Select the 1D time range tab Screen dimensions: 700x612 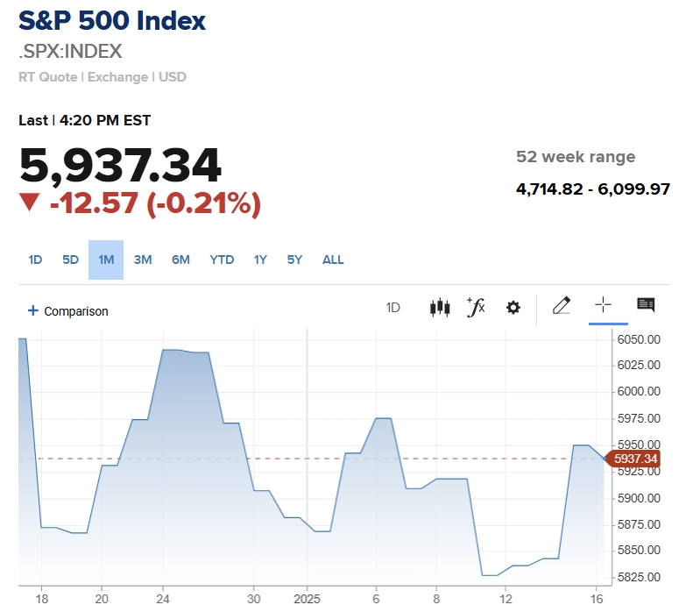tap(35, 260)
